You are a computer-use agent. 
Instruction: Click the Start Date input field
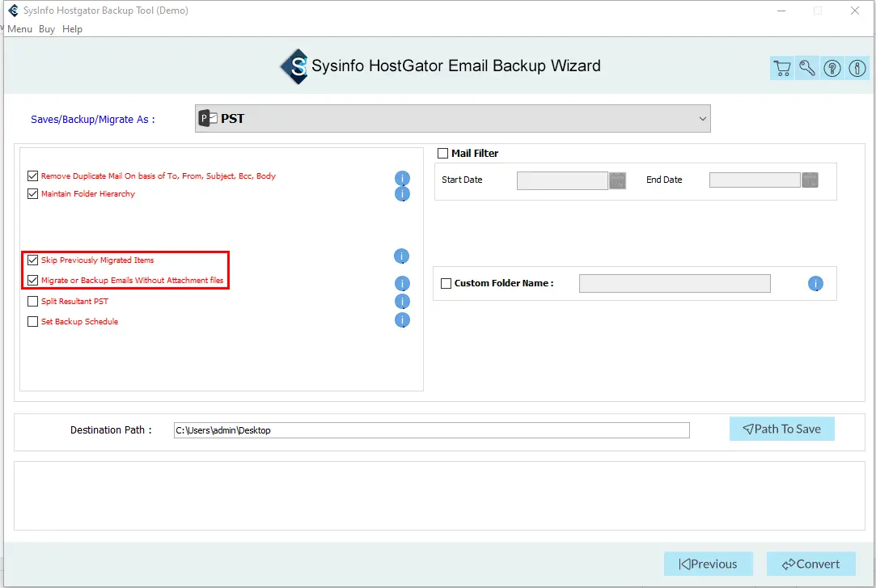coord(563,180)
